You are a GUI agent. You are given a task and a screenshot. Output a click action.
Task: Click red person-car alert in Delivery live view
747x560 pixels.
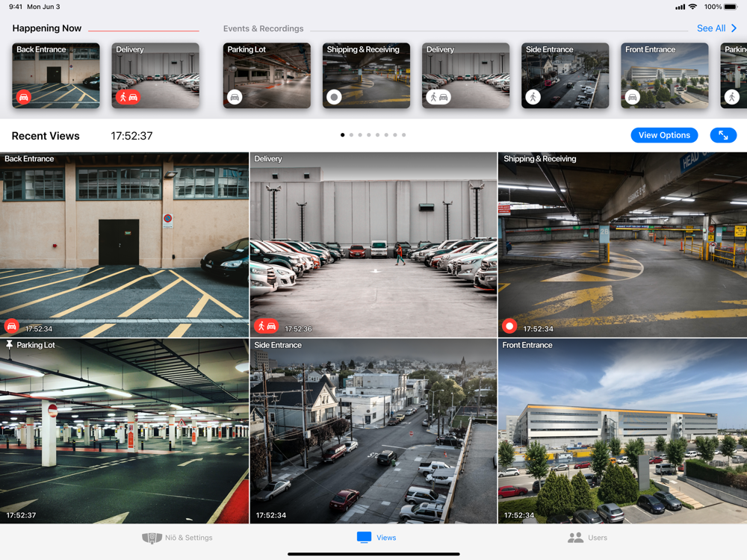[x=267, y=326]
